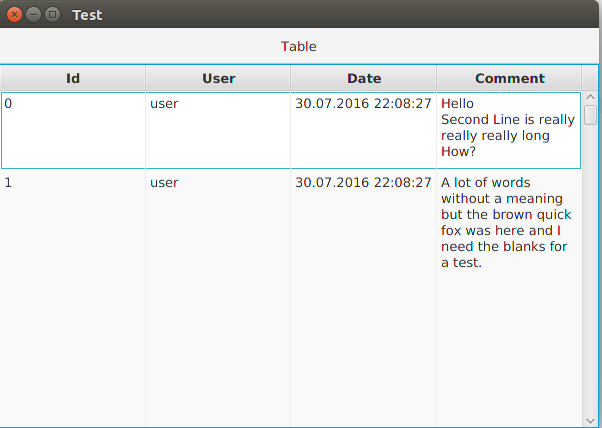The height and width of the screenshot is (428, 602).
Task: Sort table by the Id column header
Action: click(73, 78)
